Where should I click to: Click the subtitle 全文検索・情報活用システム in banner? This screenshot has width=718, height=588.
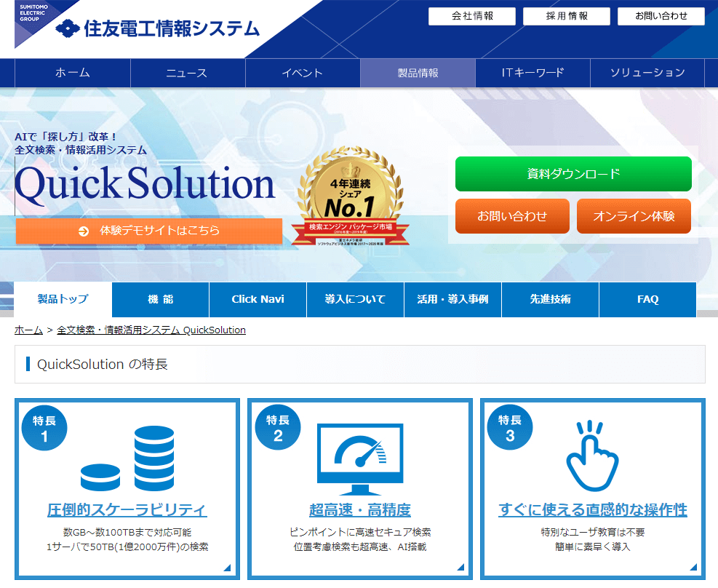(x=81, y=150)
